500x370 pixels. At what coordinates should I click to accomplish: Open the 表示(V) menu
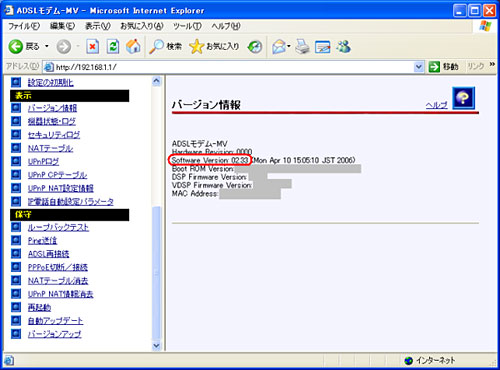[98, 26]
